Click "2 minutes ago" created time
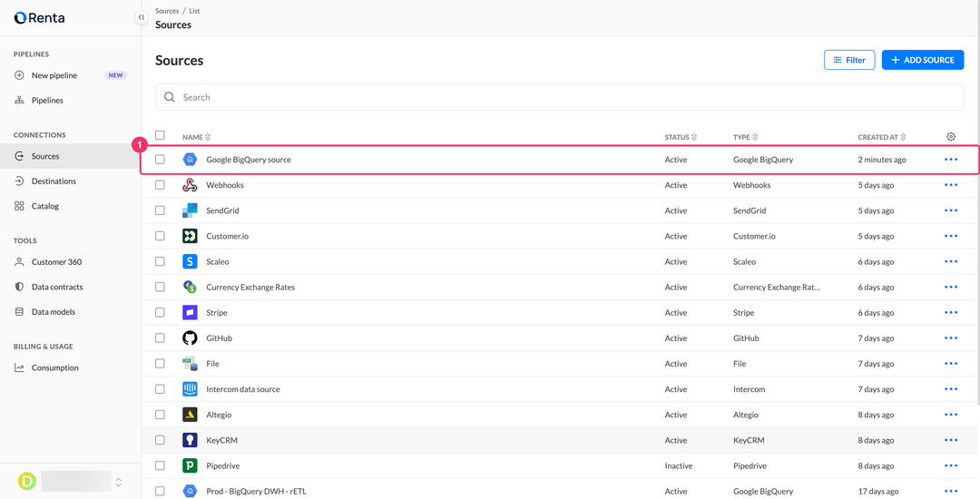 [x=882, y=160]
